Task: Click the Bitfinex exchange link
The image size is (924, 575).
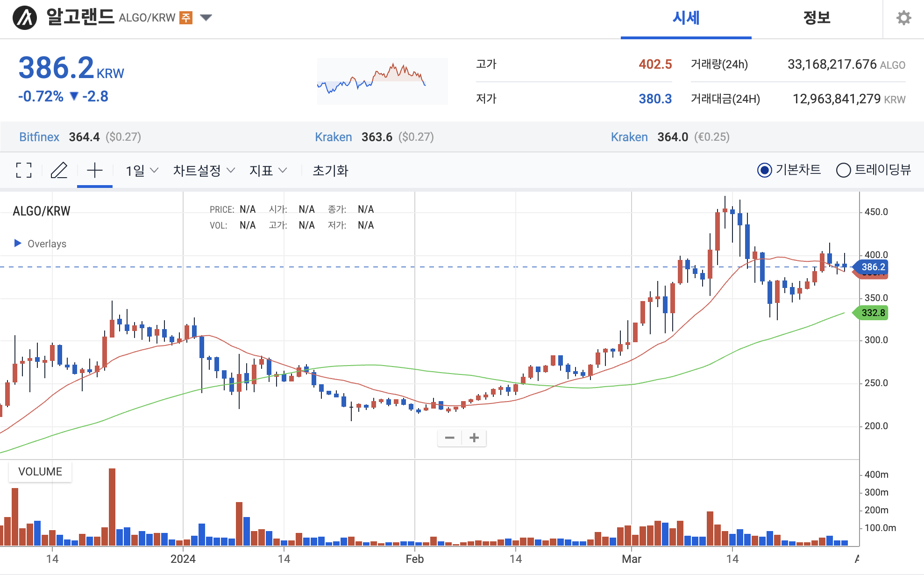Action: pyautogui.click(x=39, y=137)
